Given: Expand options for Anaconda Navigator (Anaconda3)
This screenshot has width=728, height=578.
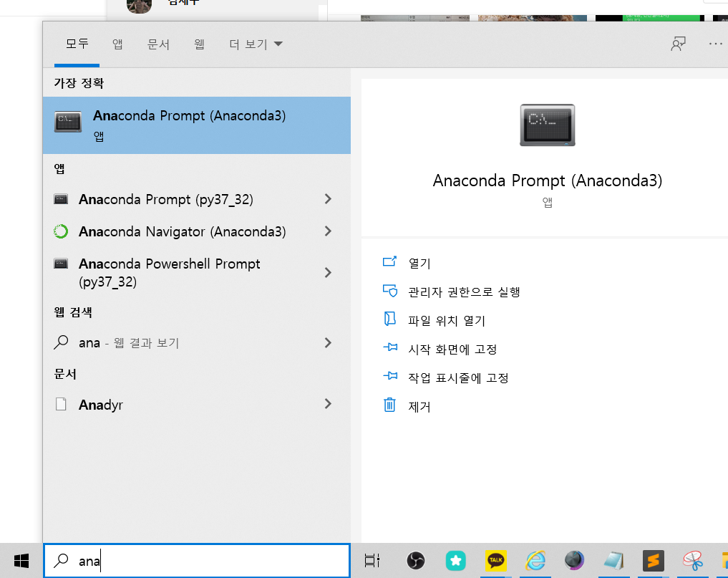Looking at the screenshot, I should (329, 231).
